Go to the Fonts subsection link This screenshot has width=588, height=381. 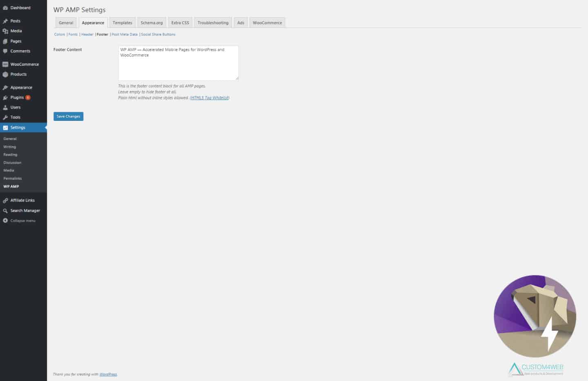(73, 34)
